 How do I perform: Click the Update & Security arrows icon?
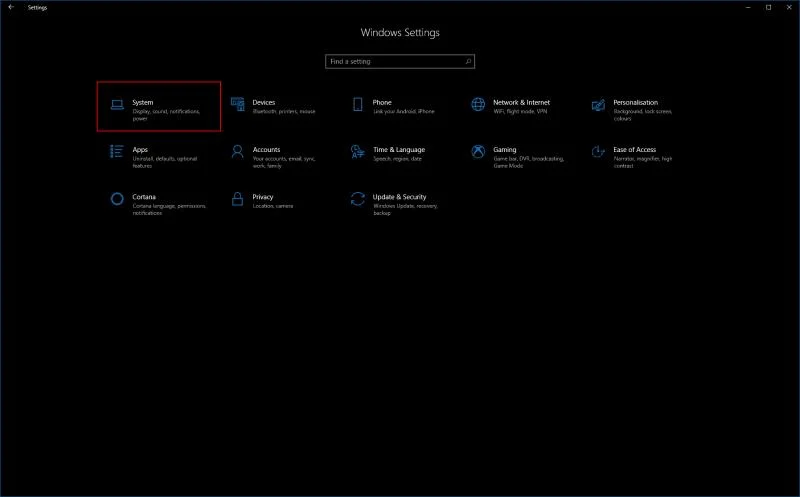pyautogui.click(x=358, y=199)
